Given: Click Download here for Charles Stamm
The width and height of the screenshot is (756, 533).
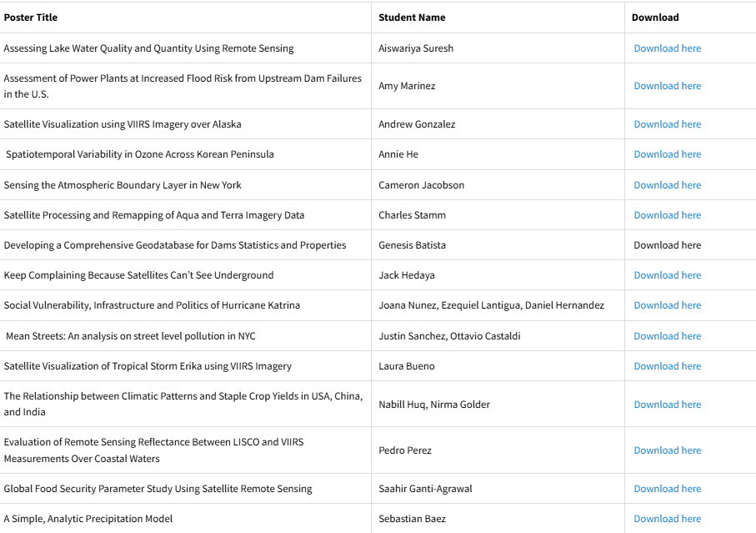Looking at the screenshot, I should coord(667,215).
